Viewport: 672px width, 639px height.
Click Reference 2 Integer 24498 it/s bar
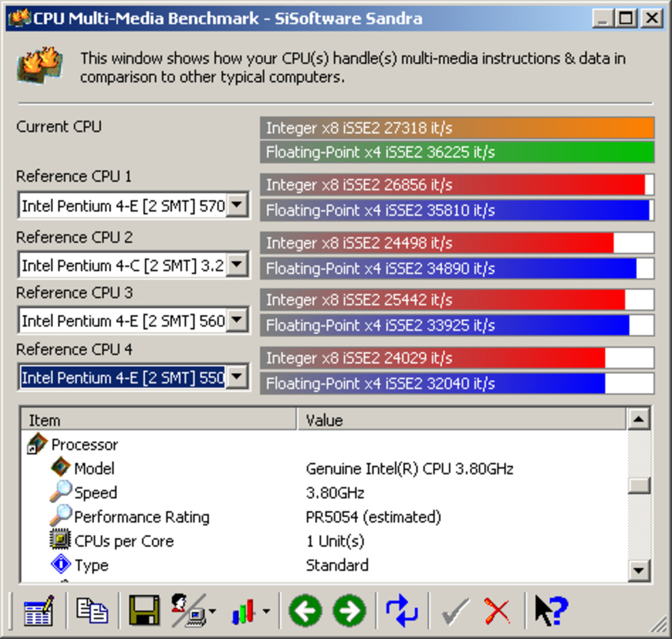coord(457,243)
